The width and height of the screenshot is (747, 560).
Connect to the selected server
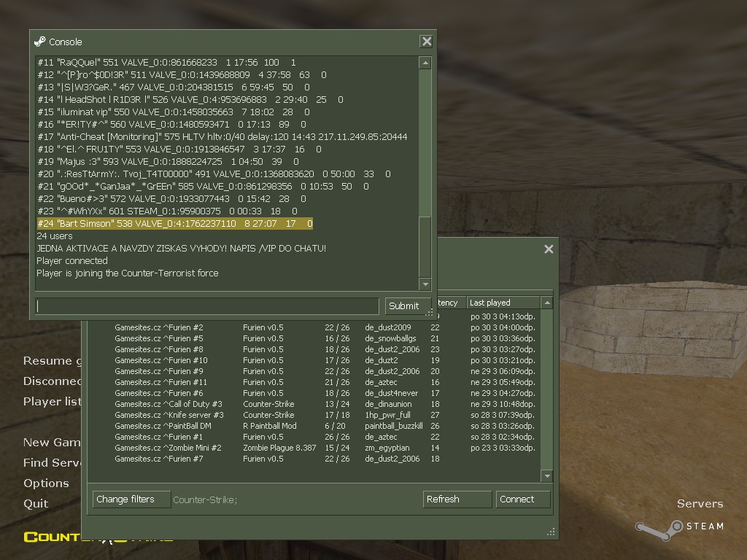522,499
